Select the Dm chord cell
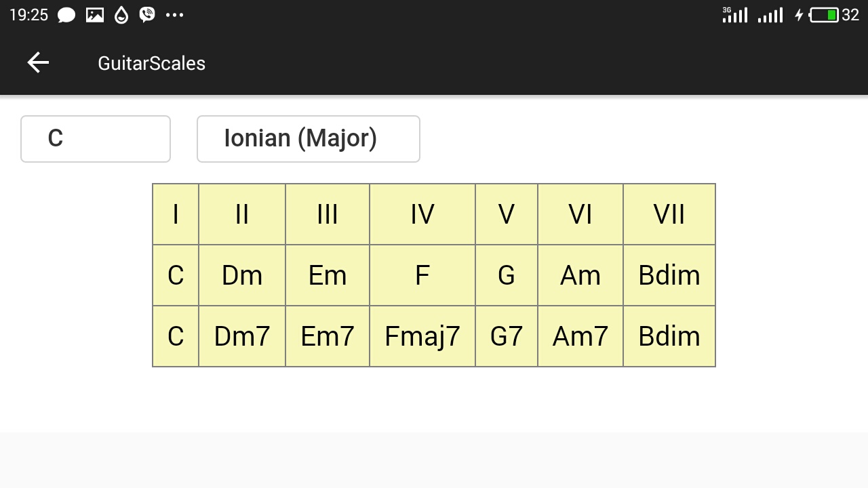The image size is (868, 488). pos(242,275)
